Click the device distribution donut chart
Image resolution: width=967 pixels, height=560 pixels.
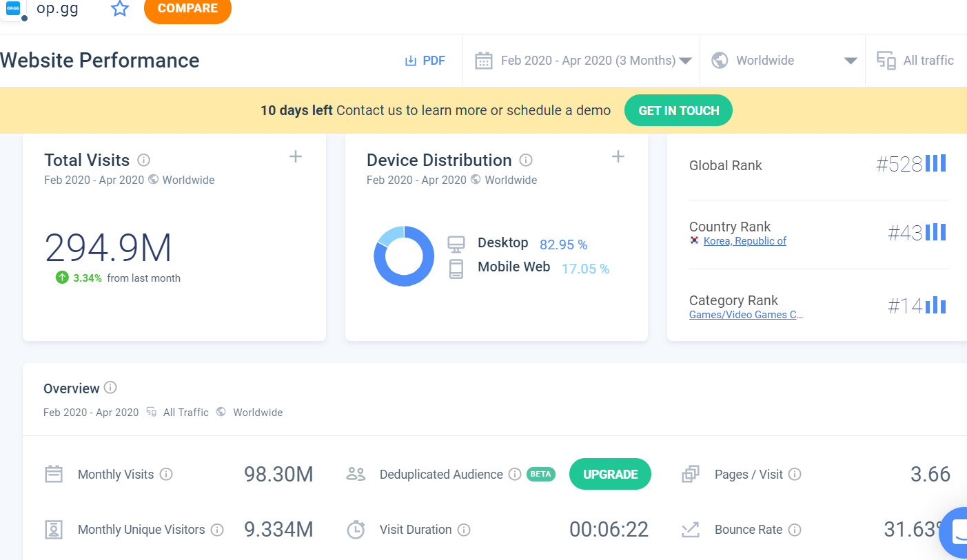[404, 256]
